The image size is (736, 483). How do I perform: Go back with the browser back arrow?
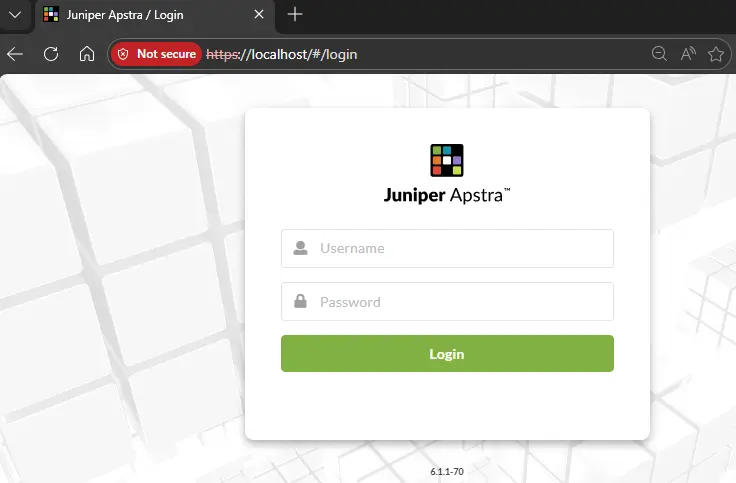[x=15, y=54]
